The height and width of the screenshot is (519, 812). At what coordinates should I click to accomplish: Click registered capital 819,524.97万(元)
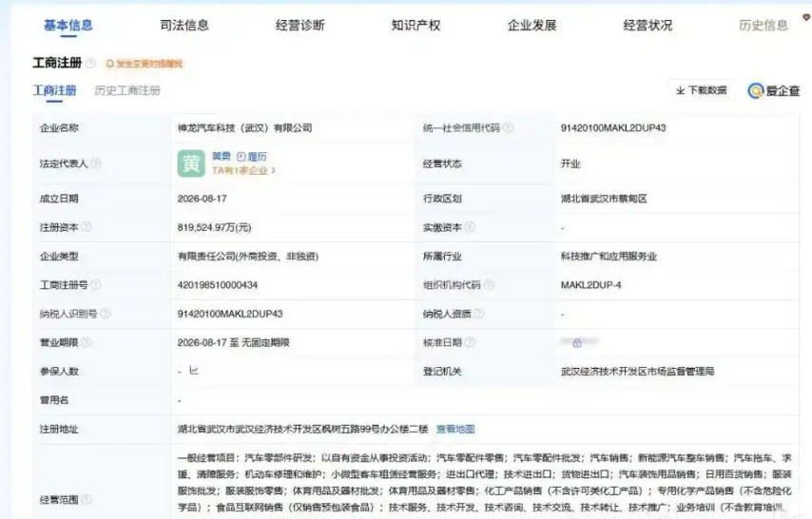[x=214, y=227]
